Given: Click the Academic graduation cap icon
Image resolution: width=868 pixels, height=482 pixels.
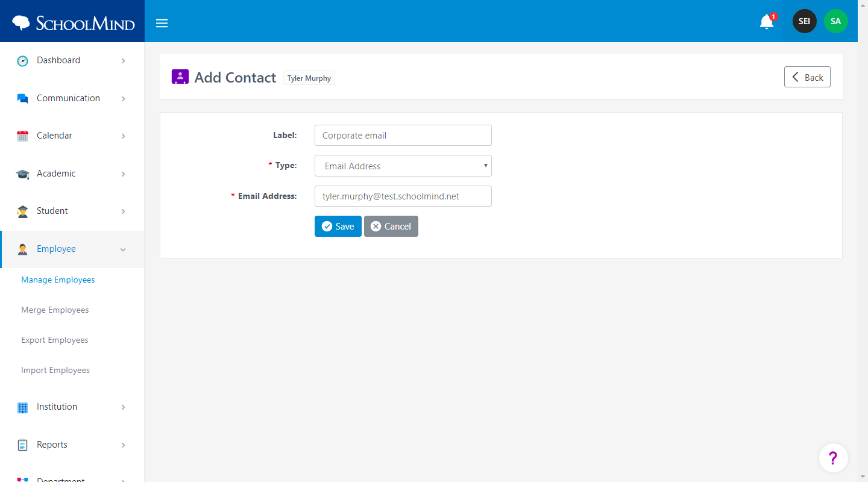Looking at the screenshot, I should [x=23, y=174].
